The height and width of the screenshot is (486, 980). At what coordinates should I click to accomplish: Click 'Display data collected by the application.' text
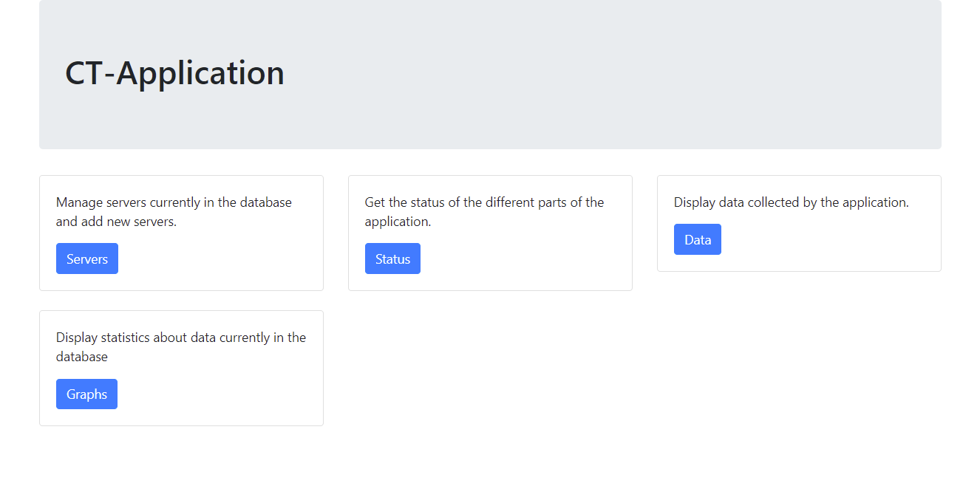(792, 202)
